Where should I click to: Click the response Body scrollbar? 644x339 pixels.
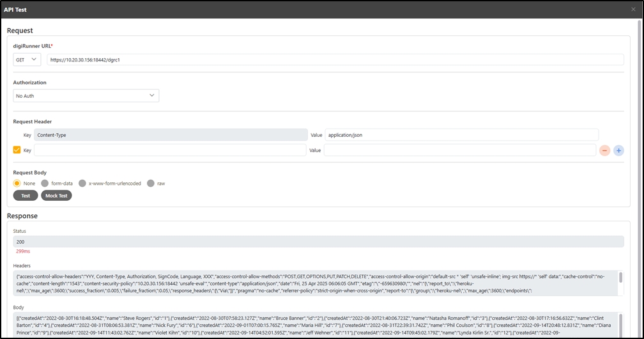point(620,323)
